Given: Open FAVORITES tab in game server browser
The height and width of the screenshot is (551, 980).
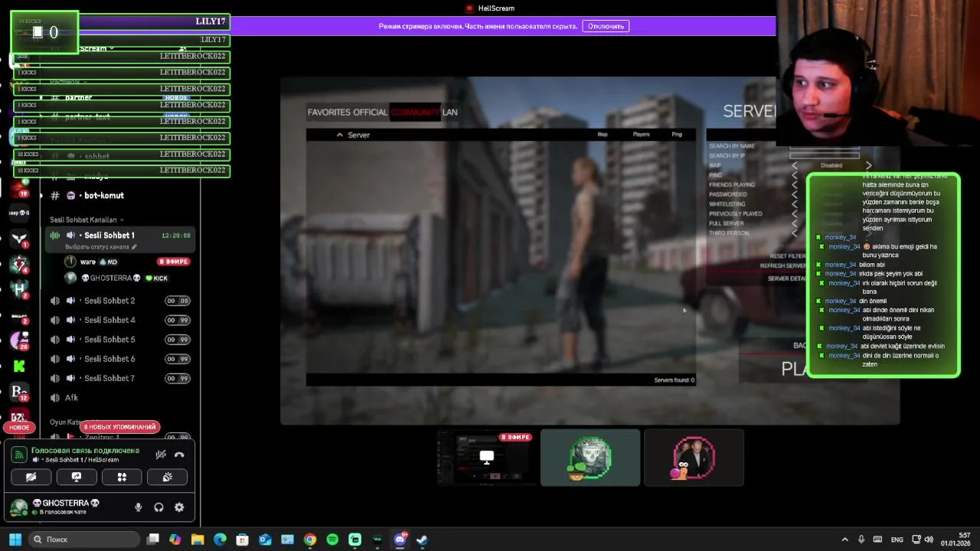Looking at the screenshot, I should click(330, 112).
